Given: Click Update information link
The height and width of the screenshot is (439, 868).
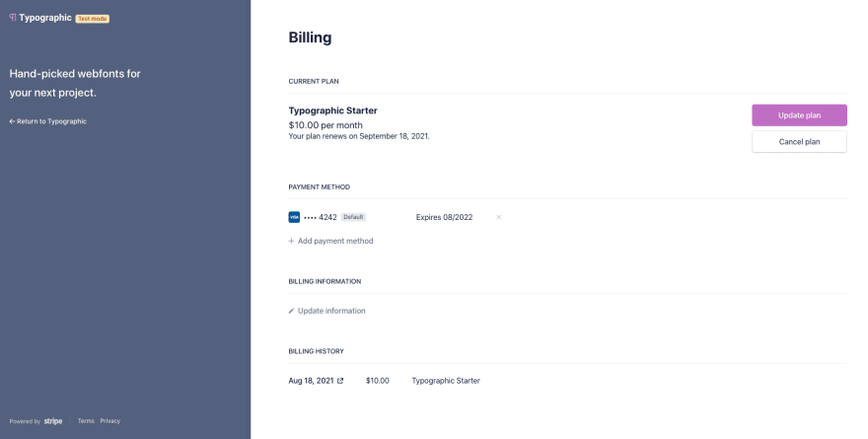Looking at the screenshot, I should [327, 311].
